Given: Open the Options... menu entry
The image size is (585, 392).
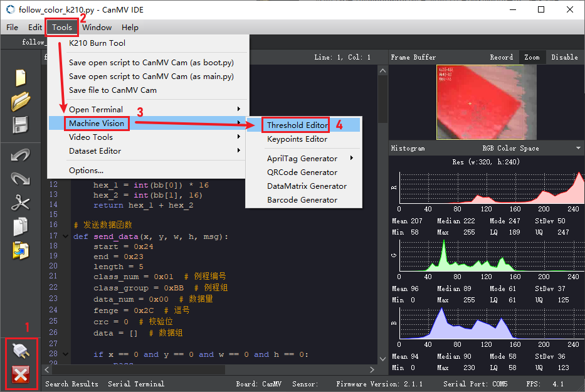Looking at the screenshot, I should (x=148, y=170).
